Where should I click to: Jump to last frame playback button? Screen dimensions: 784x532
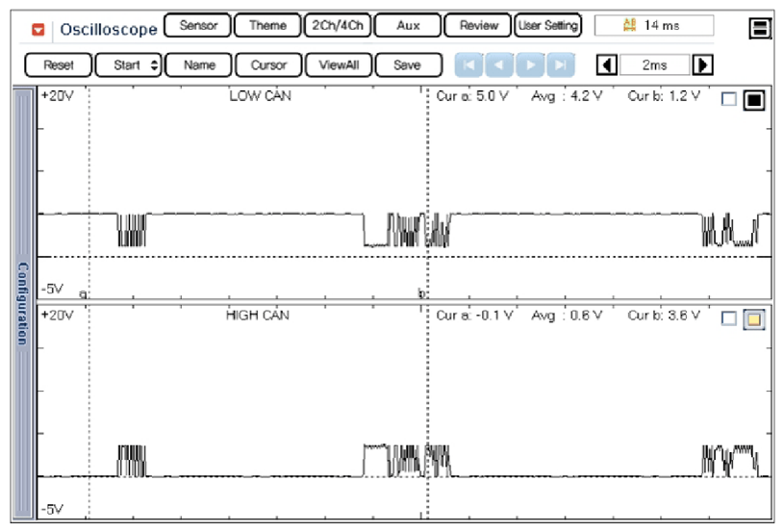[560, 65]
